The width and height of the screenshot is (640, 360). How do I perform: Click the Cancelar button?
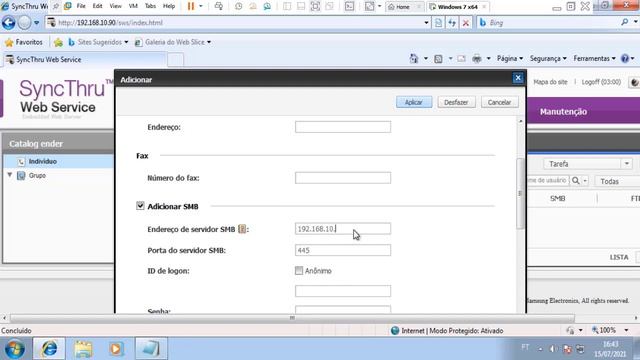[x=499, y=102]
